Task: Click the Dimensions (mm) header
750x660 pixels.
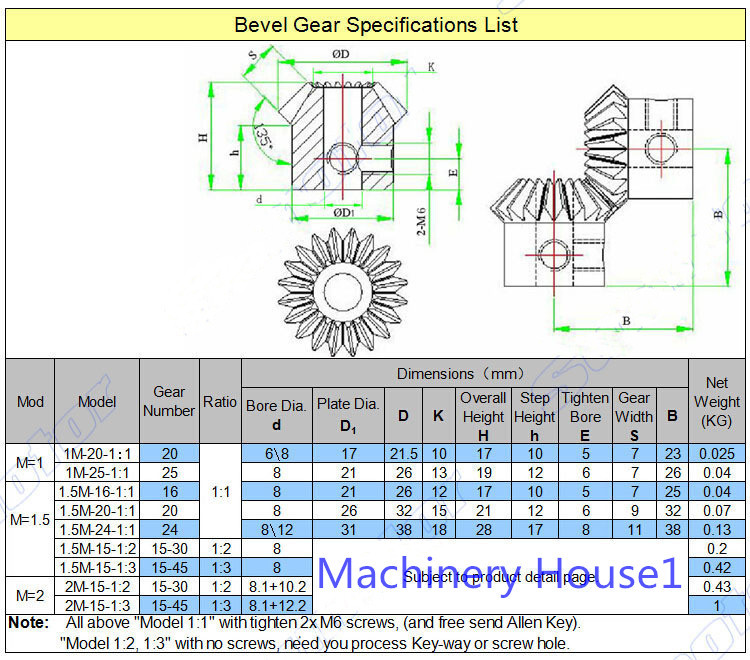Action: click(464, 373)
